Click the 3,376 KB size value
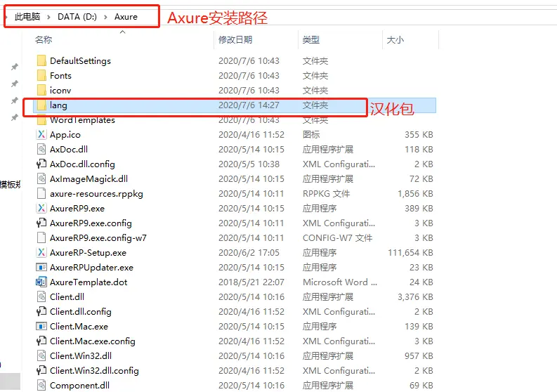The width and height of the screenshot is (557, 392). (x=415, y=296)
